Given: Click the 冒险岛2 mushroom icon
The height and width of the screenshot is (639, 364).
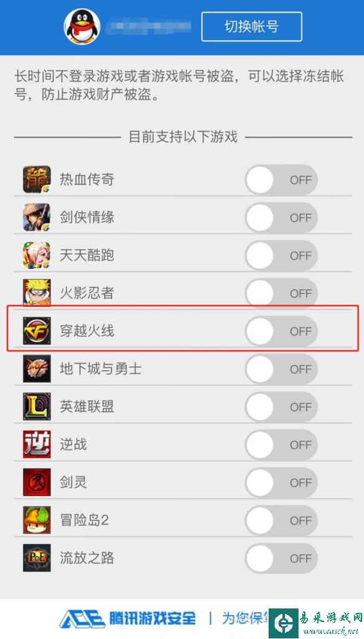Looking at the screenshot, I should [x=37, y=520].
